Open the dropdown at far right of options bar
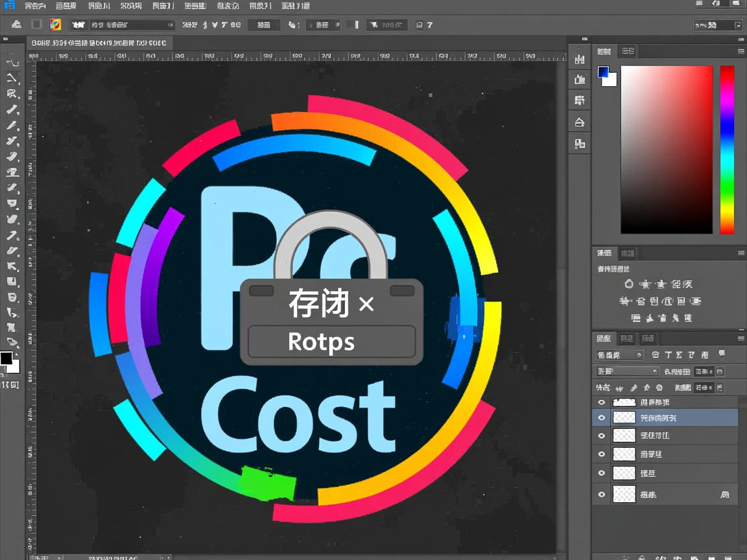Screen dimensions: 747x560 tap(717, 25)
